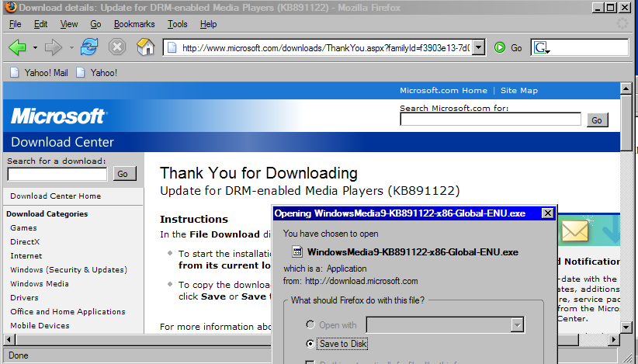This screenshot has width=638, height=364.
Task: Open the Windows Media category link
Action: coord(40,283)
